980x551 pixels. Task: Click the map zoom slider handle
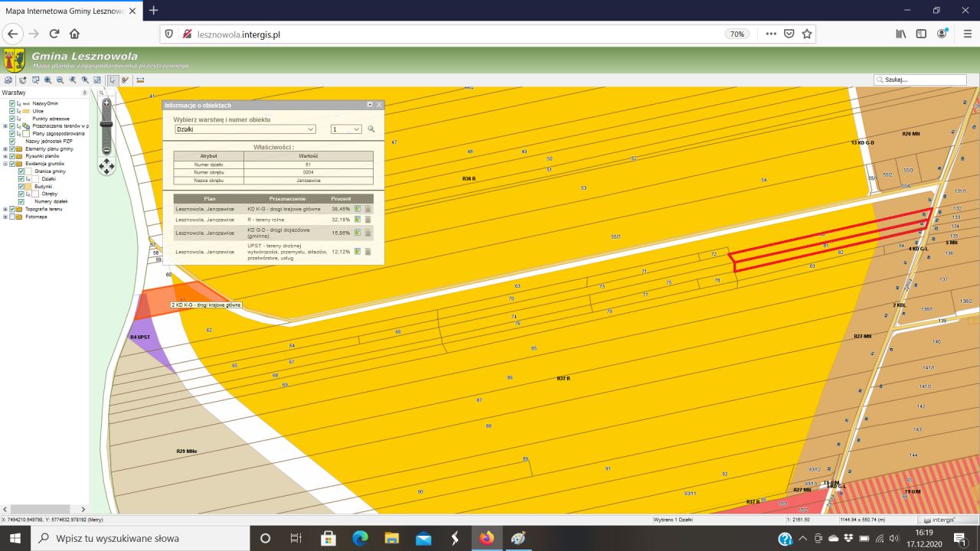pyautogui.click(x=106, y=124)
